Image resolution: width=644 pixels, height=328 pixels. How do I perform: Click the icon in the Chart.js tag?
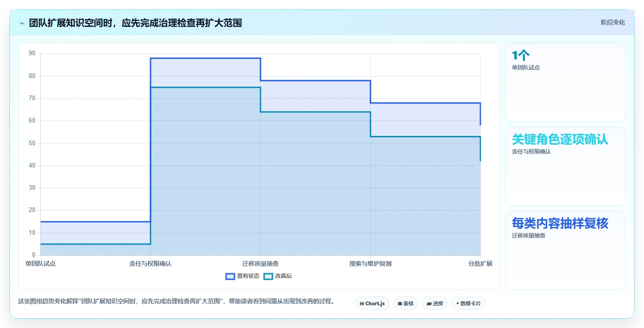point(362,303)
